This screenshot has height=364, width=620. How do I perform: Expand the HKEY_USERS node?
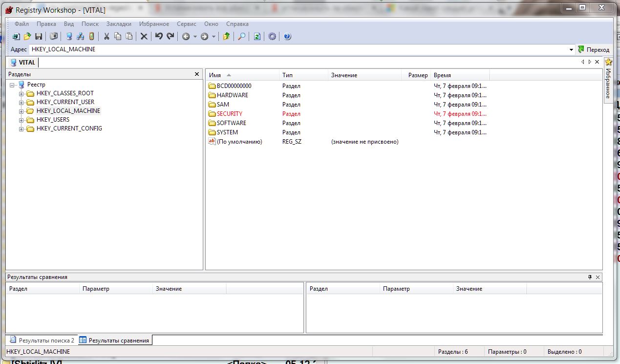tap(21, 120)
